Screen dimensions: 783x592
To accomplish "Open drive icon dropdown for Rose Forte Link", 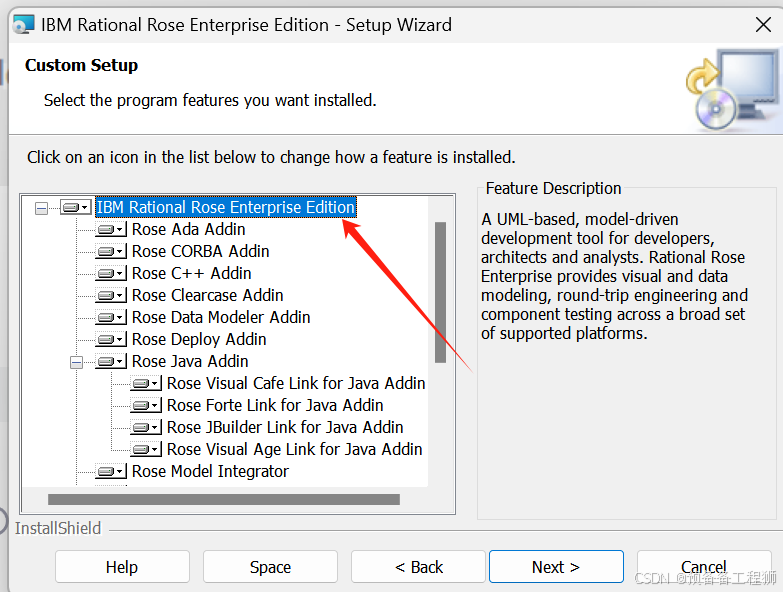I will click(146, 405).
